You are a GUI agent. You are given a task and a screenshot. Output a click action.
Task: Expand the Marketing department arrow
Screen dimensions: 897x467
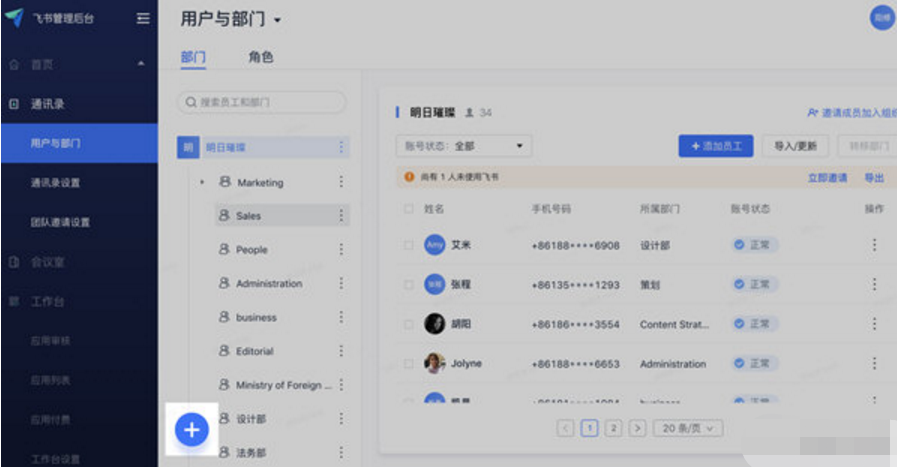(x=202, y=183)
